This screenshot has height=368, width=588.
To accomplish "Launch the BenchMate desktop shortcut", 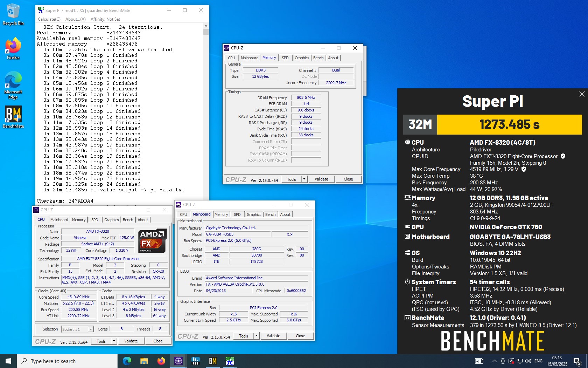I will [13, 117].
